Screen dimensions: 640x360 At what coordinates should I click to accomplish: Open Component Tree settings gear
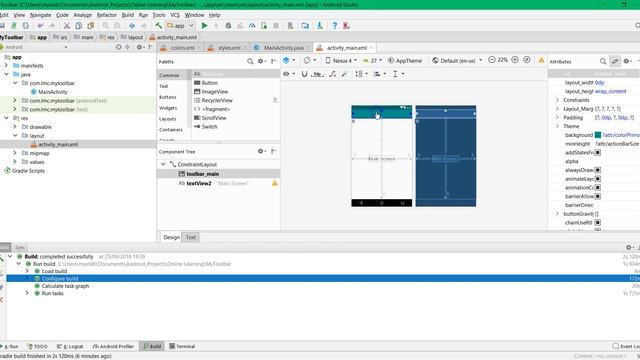(262, 151)
